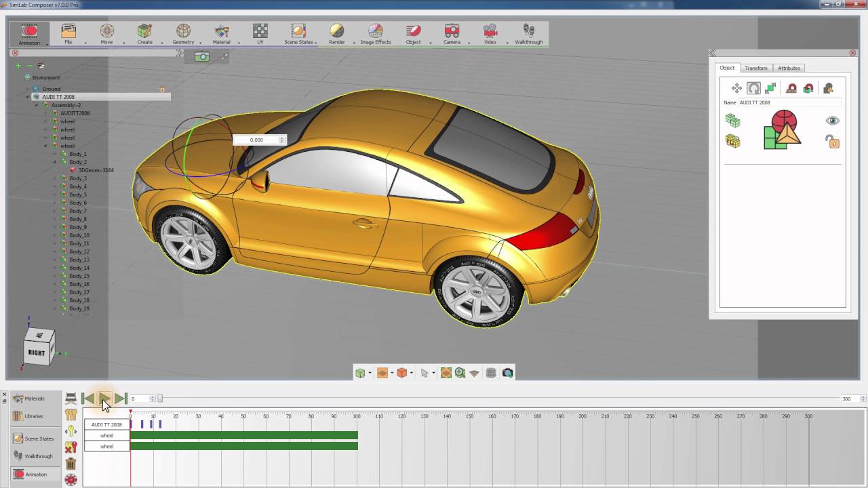Open Image Effects tool
868x488 pixels.
pyautogui.click(x=376, y=34)
